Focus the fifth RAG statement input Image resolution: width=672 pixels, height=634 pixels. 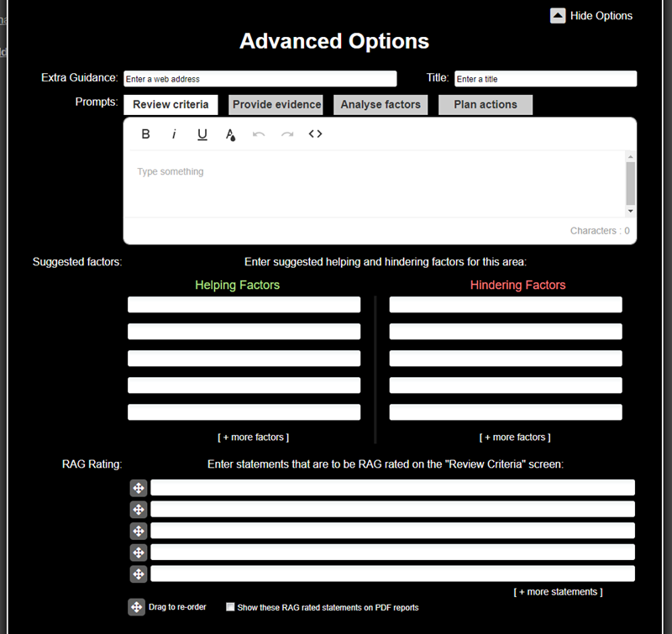click(392, 574)
